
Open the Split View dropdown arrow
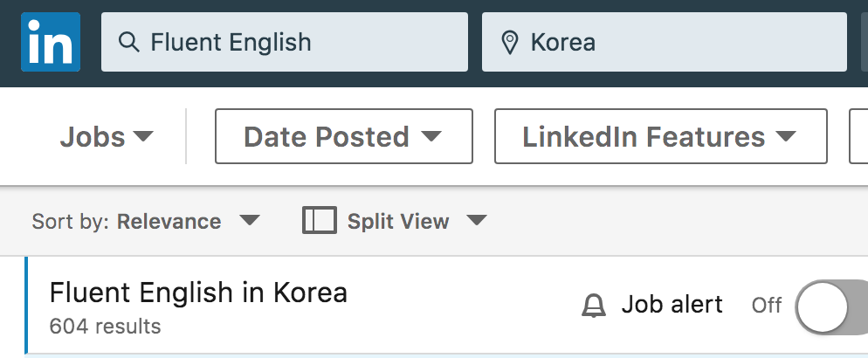click(x=476, y=221)
